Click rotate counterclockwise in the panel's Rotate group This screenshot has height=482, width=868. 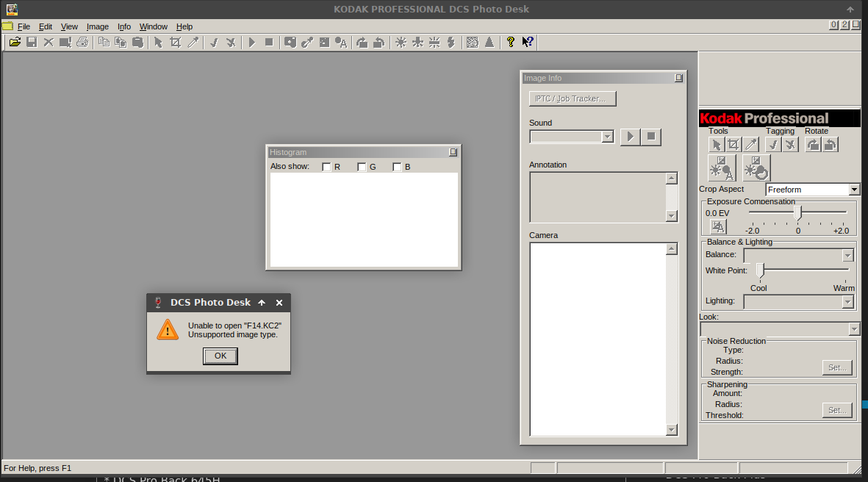point(830,145)
